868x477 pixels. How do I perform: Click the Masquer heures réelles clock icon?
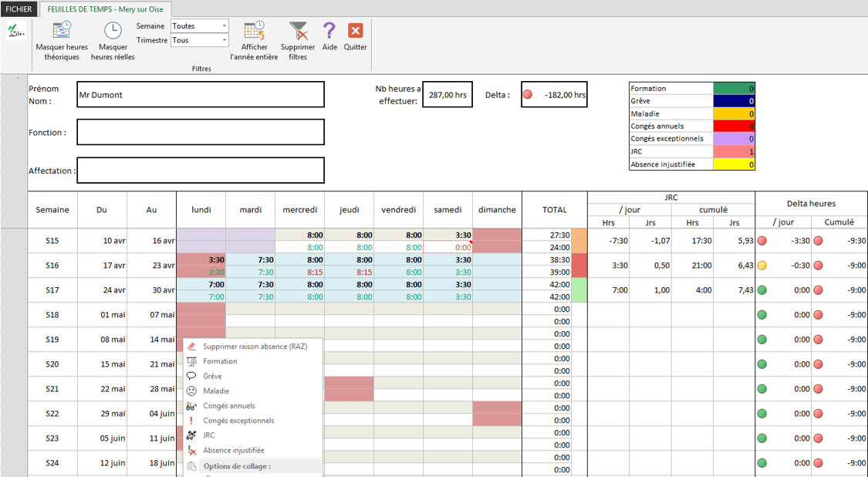point(113,31)
